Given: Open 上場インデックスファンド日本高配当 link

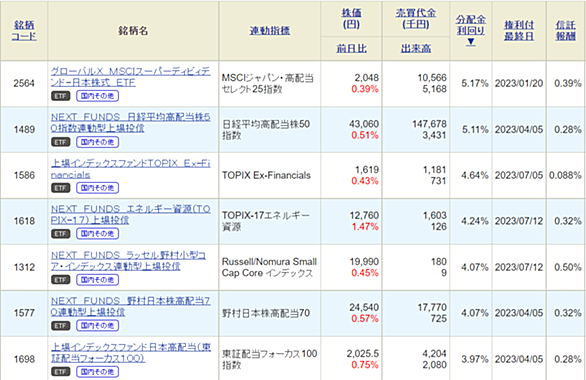Looking at the screenshot, I should point(130,352).
